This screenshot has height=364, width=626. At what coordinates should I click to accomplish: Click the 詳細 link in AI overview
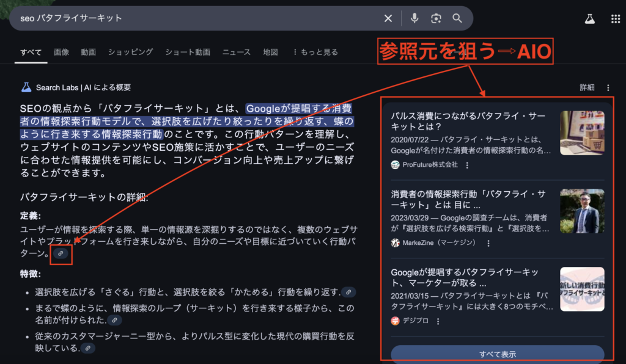pyautogui.click(x=587, y=88)
